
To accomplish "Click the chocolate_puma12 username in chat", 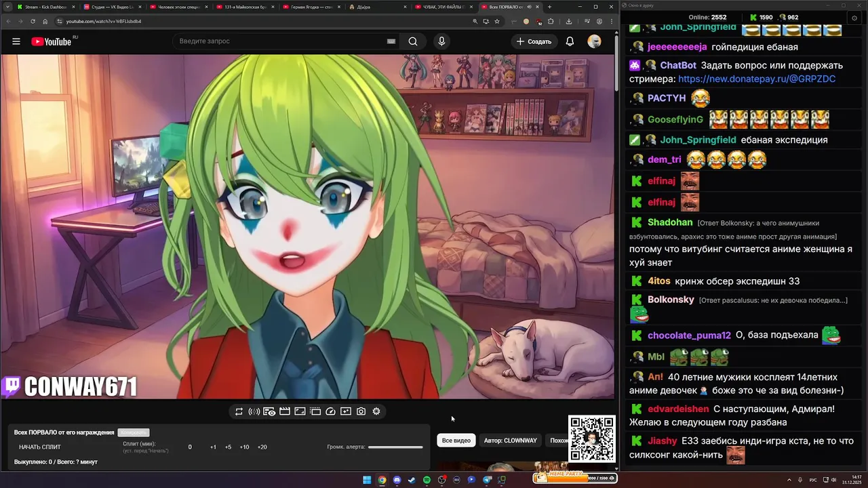I will (689, 335).
